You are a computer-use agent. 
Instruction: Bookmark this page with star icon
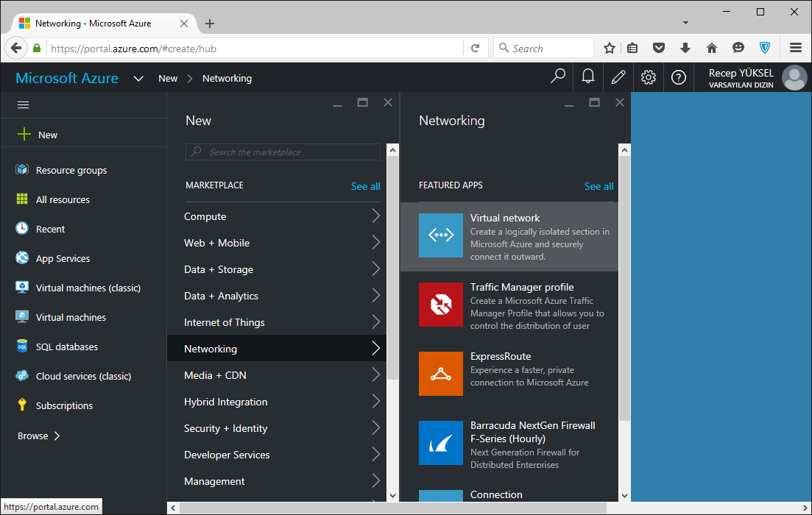610,48
